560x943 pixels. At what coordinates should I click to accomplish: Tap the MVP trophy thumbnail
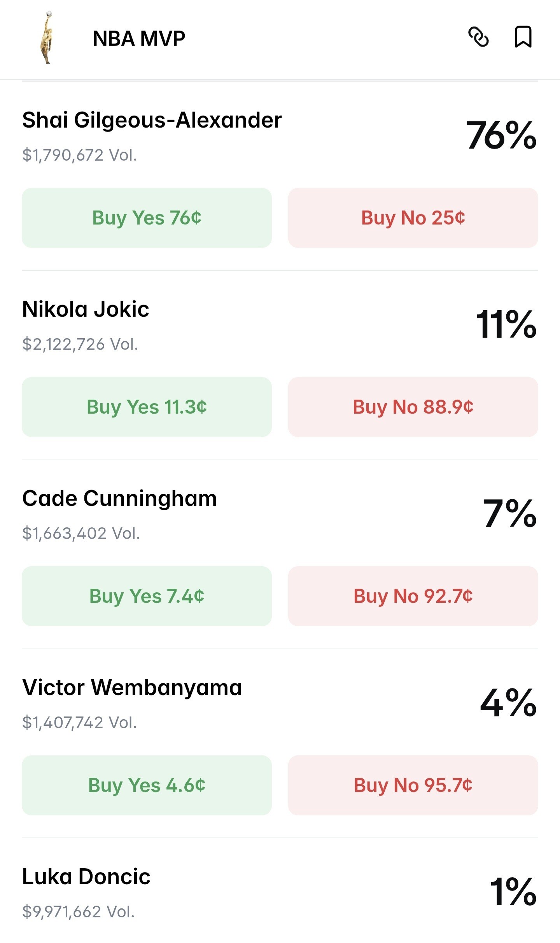click(47, 38)
